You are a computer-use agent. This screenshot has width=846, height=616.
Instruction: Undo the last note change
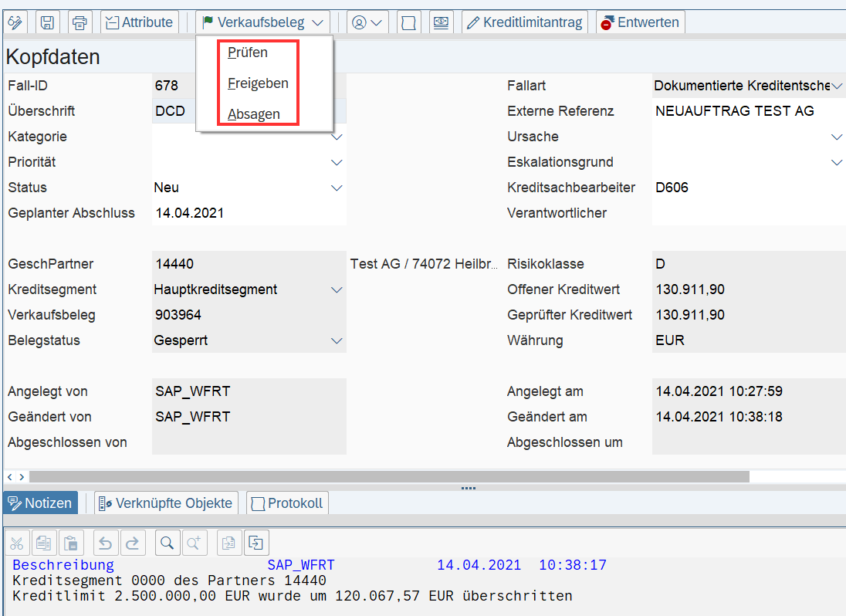tap(106, 542)
